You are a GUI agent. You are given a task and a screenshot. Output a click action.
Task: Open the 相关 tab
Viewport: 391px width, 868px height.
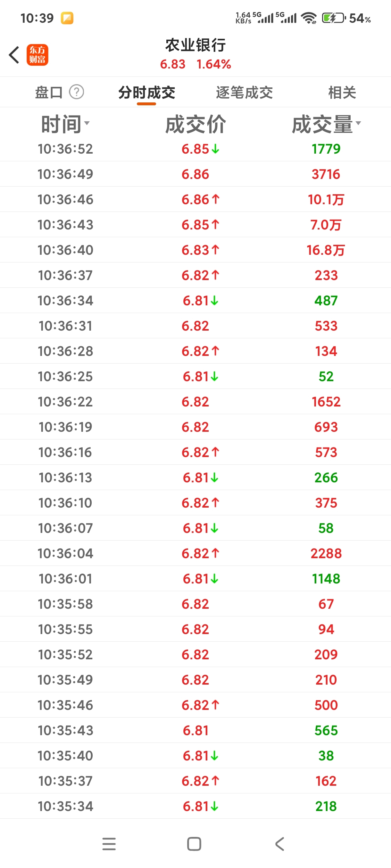click(342, 92)
